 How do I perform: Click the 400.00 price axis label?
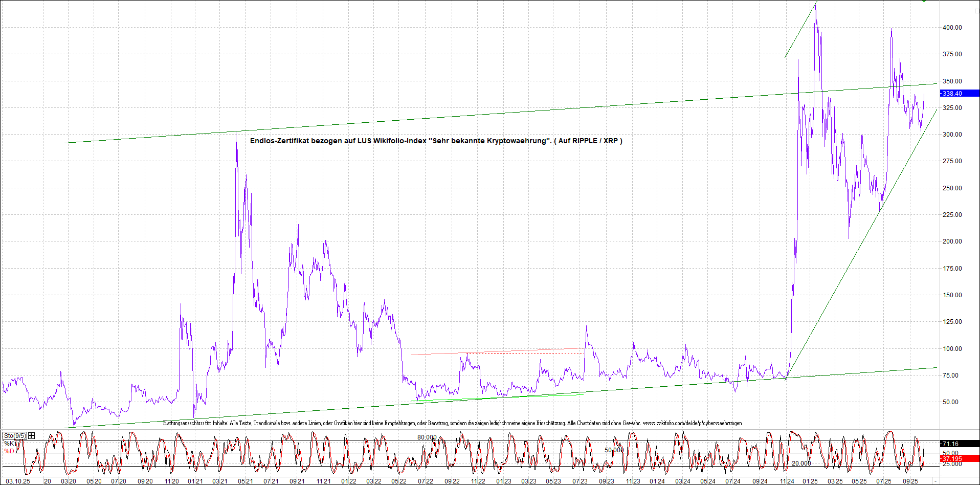point(952,28)
